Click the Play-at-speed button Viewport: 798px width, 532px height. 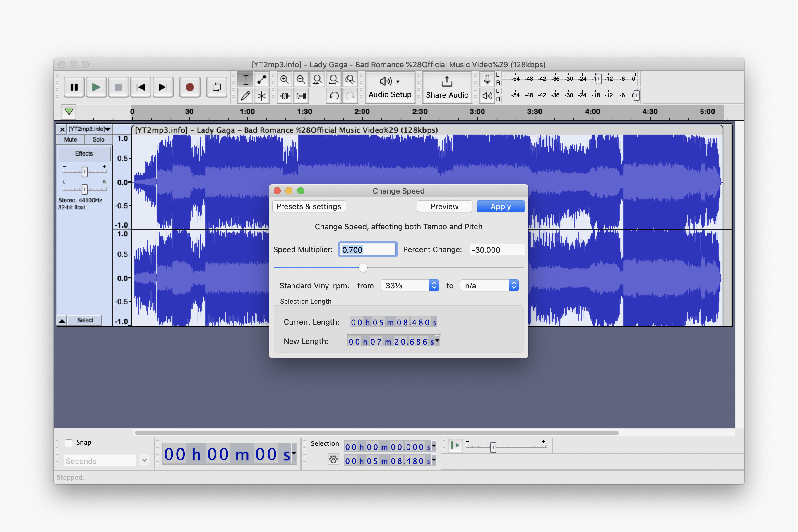[x=455, y=445]
